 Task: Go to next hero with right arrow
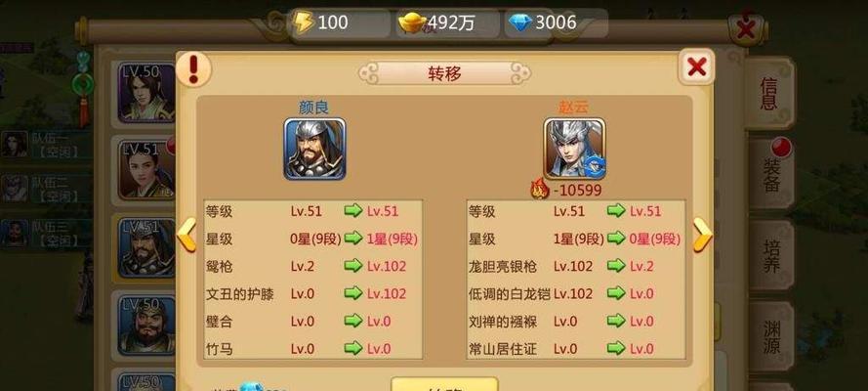click(702, 235)
